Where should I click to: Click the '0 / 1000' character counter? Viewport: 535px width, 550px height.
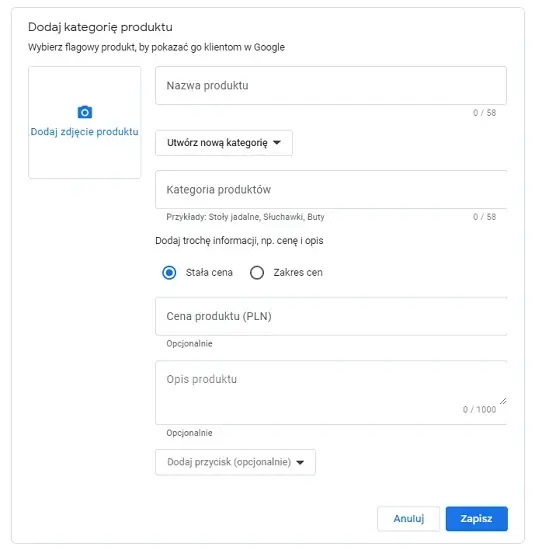[479, 409]
